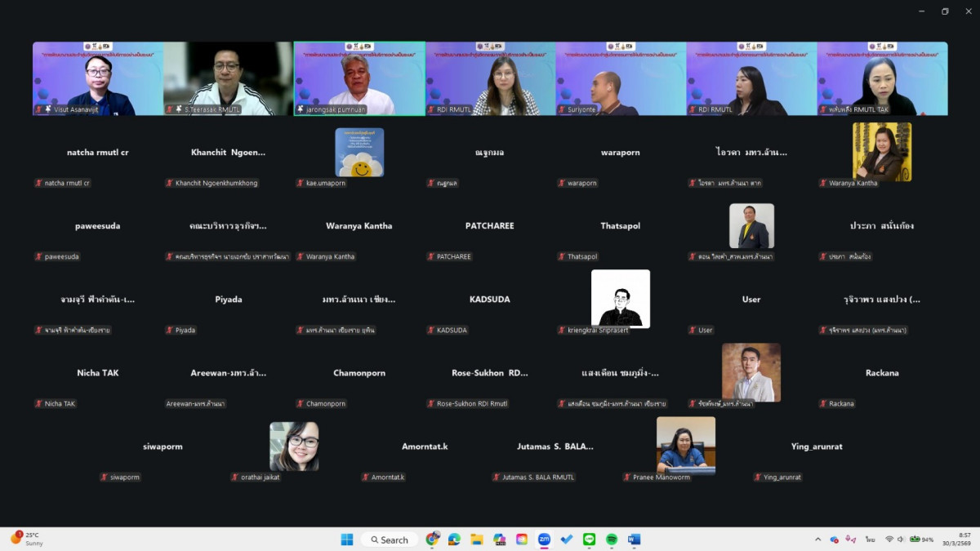Select Visut Asanavijit's video tile

tap(98, 78)
